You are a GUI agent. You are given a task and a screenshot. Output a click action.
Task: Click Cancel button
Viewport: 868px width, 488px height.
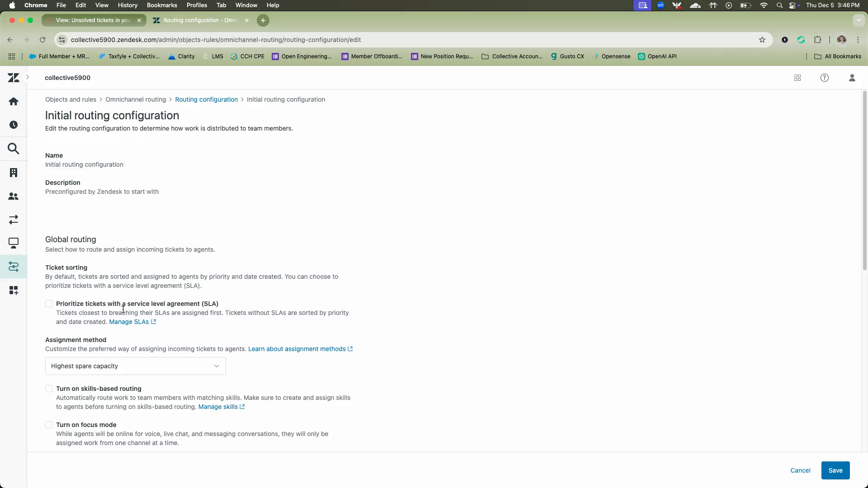click(x=800, y=470)
